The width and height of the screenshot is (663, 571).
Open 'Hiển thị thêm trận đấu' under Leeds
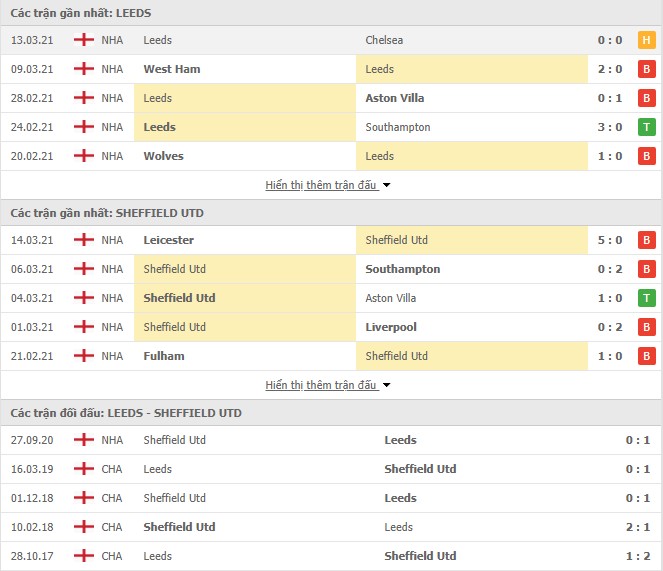tap(321, 185)
